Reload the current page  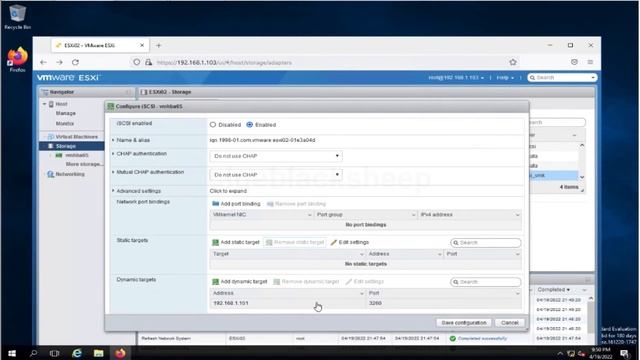(x=76, y=62)
